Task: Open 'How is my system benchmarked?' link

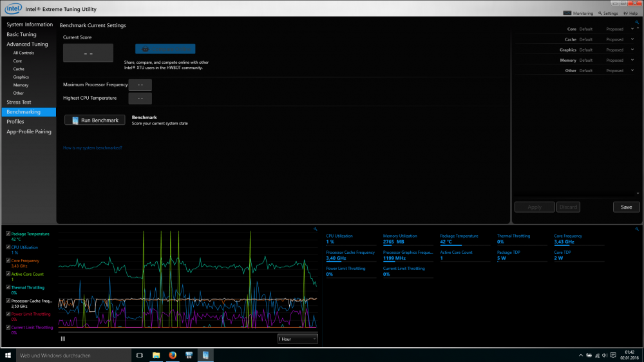Action: [x=92, y=148]
